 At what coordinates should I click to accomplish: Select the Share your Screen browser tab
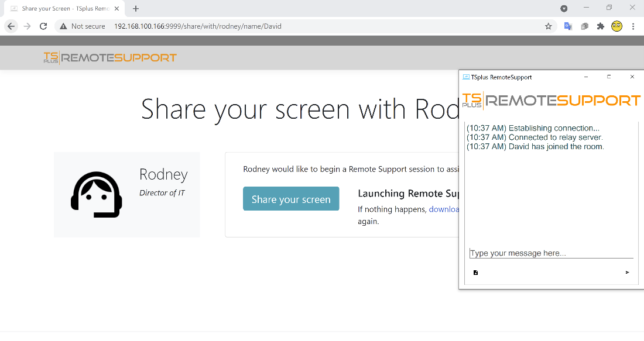(x=64, y=8)
